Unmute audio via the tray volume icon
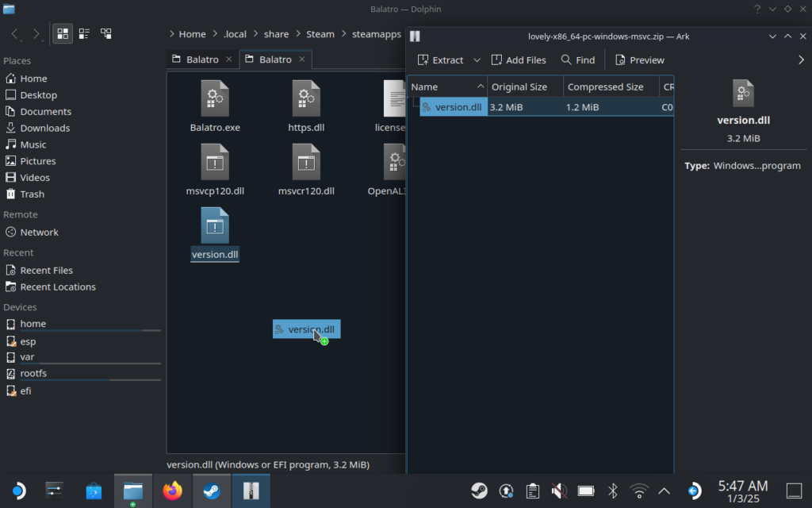The image size is (812, 508). tap(559, 491)
